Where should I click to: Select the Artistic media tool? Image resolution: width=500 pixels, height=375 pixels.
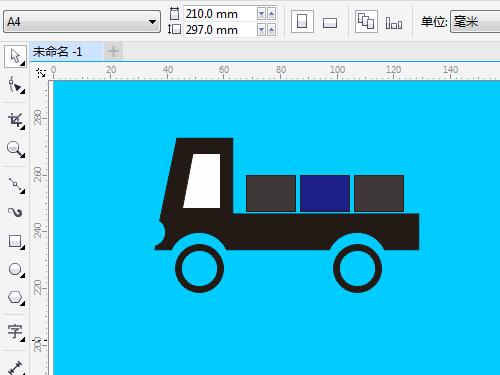(x=15, y=212)
